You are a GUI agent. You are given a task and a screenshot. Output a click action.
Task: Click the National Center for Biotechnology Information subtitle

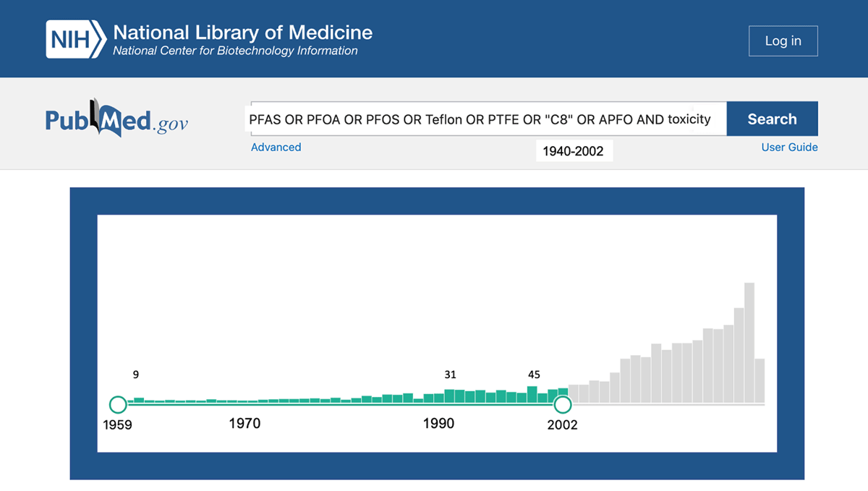[x=235, y=51]
